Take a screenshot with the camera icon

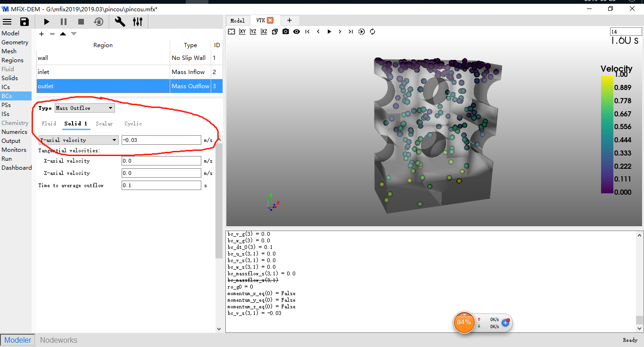pos(286,32)
